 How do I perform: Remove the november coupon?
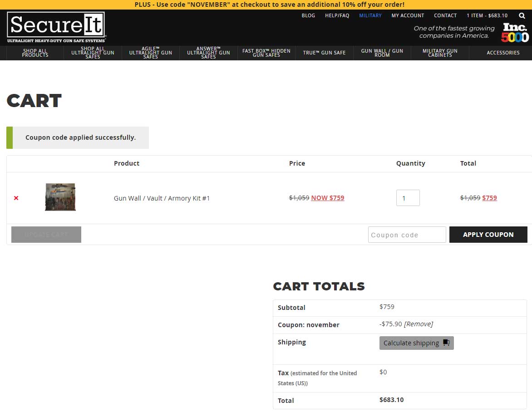419,324
